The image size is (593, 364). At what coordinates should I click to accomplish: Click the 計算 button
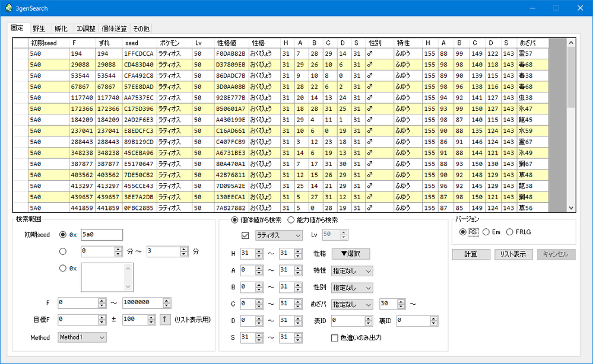471,254
